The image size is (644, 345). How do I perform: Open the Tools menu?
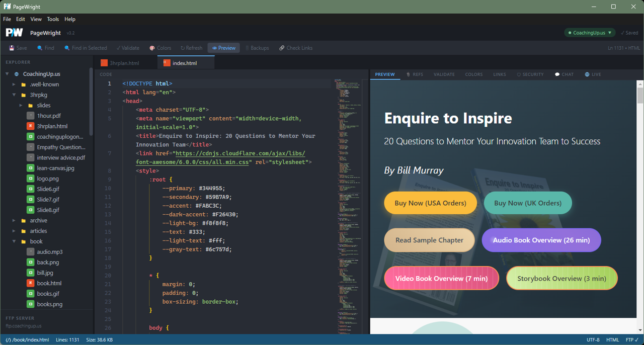point(53,19)
